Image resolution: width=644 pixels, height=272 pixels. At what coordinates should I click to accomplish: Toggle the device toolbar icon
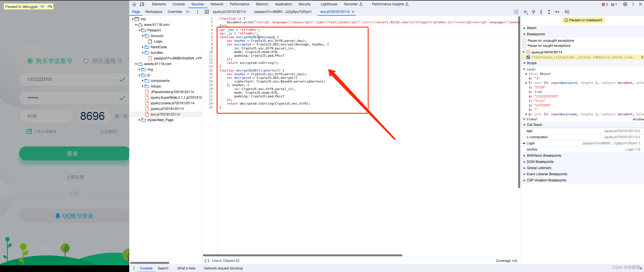(x=142, y=4)
